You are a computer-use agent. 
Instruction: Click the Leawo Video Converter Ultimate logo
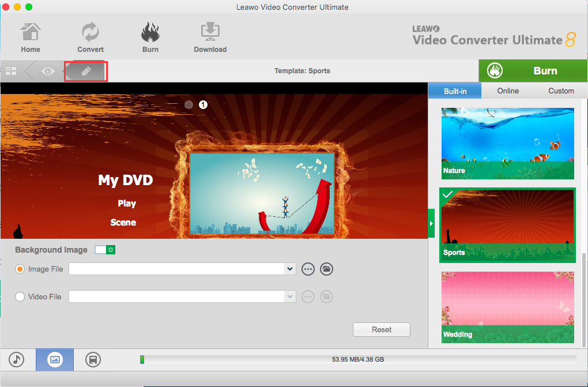pyautogui.click(x=494, y=36)
